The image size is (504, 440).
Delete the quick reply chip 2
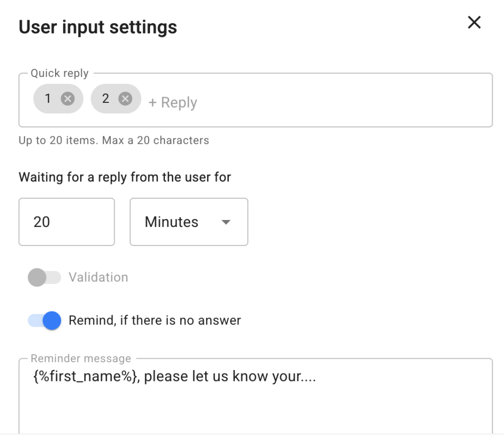[126, 99]
